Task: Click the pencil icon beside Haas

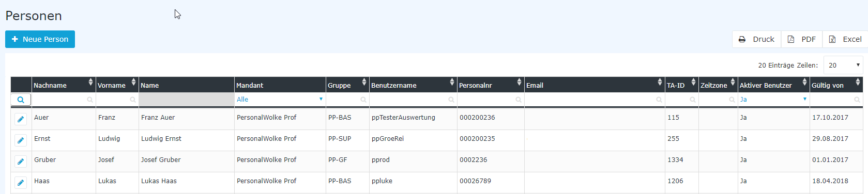Action: point(21,183)
